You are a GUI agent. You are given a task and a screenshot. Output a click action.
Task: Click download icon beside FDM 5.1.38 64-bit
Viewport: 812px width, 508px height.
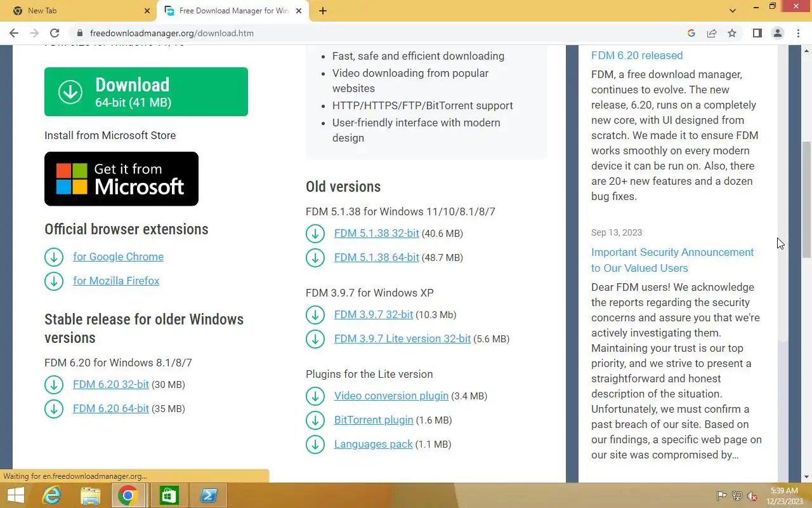(315, 258)
